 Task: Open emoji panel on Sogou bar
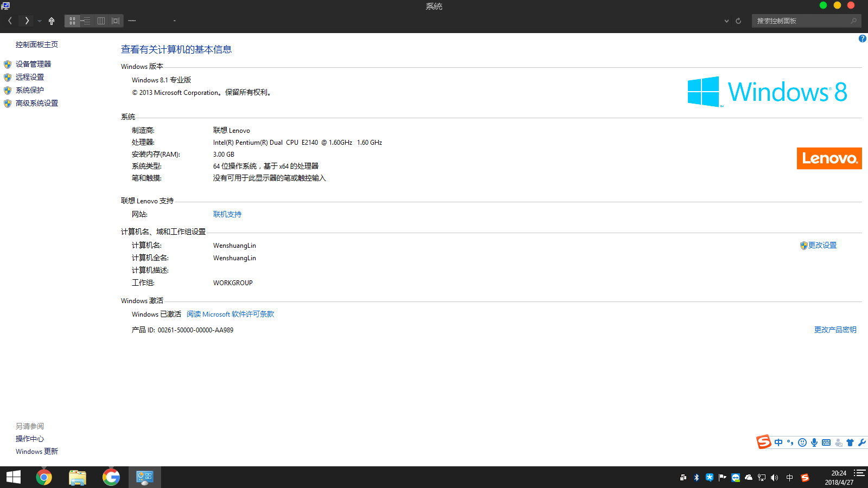[x=802, y=442]
